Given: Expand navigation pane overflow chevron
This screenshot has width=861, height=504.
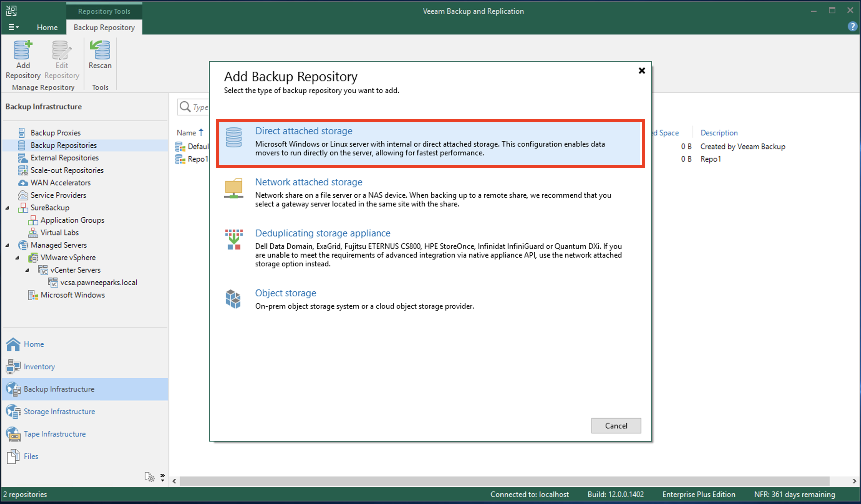Looking at the screenshot, I should coord(163,477).
